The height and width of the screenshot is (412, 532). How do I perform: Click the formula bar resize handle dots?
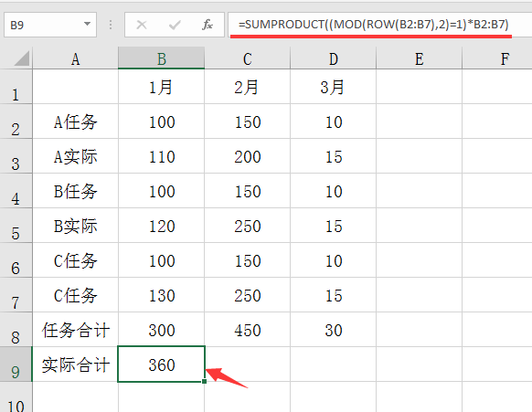[111, 25]
